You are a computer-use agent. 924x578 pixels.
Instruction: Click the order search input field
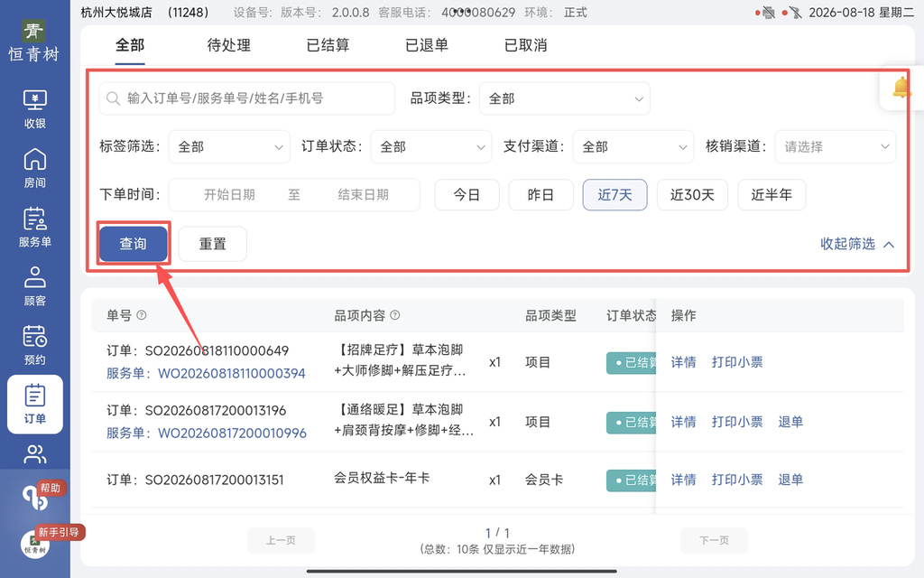click(x=247, y=98)
